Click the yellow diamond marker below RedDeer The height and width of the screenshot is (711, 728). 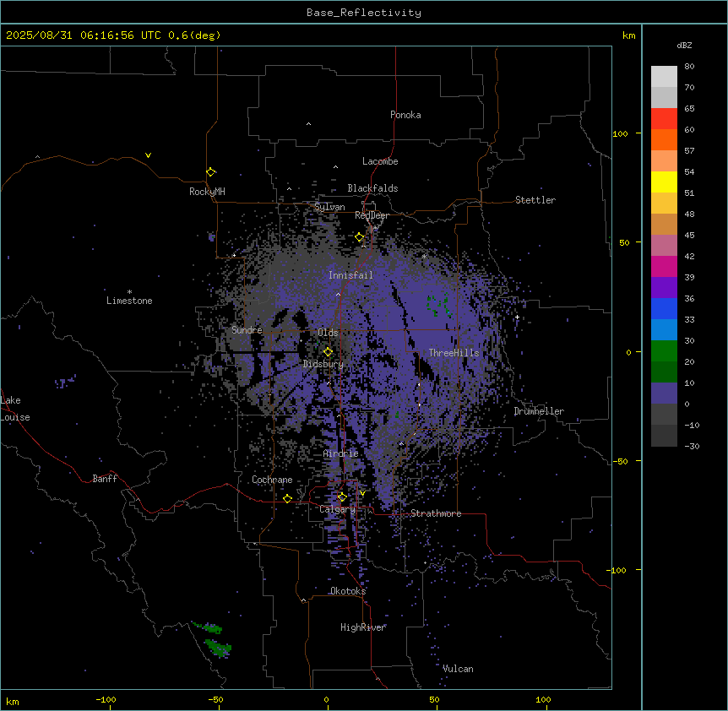(x=360, y=237)
